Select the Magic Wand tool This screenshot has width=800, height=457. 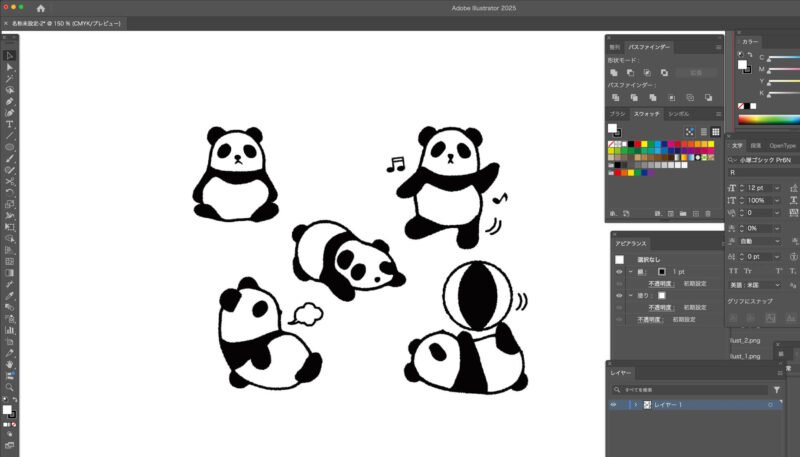pyautogui.click(x=9, y=78)
